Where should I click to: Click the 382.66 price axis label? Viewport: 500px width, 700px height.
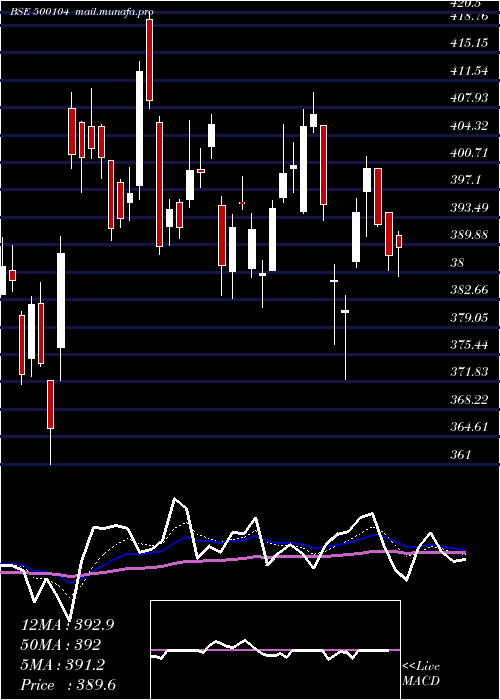pyautogui.click(x=469, y=290)
